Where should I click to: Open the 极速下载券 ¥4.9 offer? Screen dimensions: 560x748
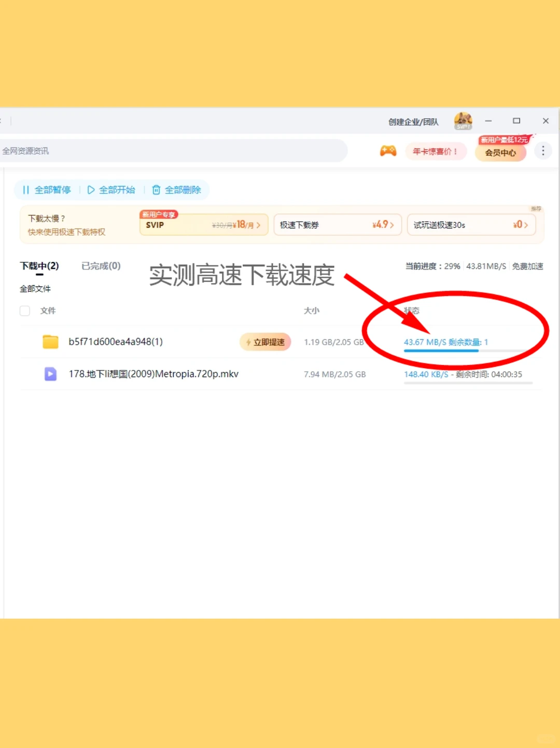click(x=337, y=224)
